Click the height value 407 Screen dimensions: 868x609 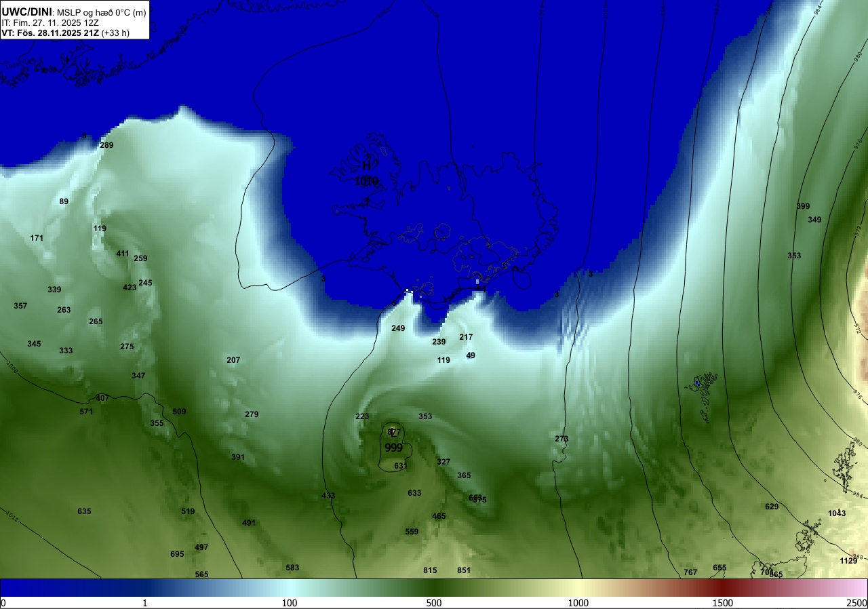[102, 398]
